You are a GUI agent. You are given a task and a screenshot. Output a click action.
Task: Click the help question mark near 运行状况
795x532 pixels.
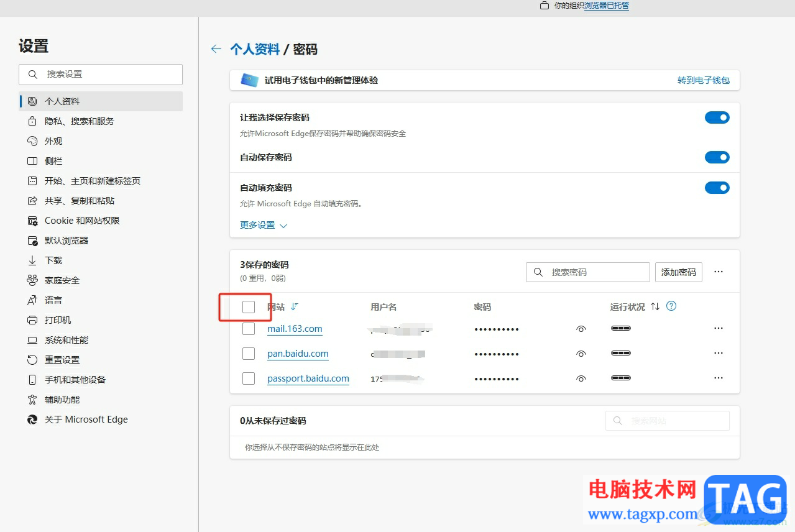coord(671,306)
